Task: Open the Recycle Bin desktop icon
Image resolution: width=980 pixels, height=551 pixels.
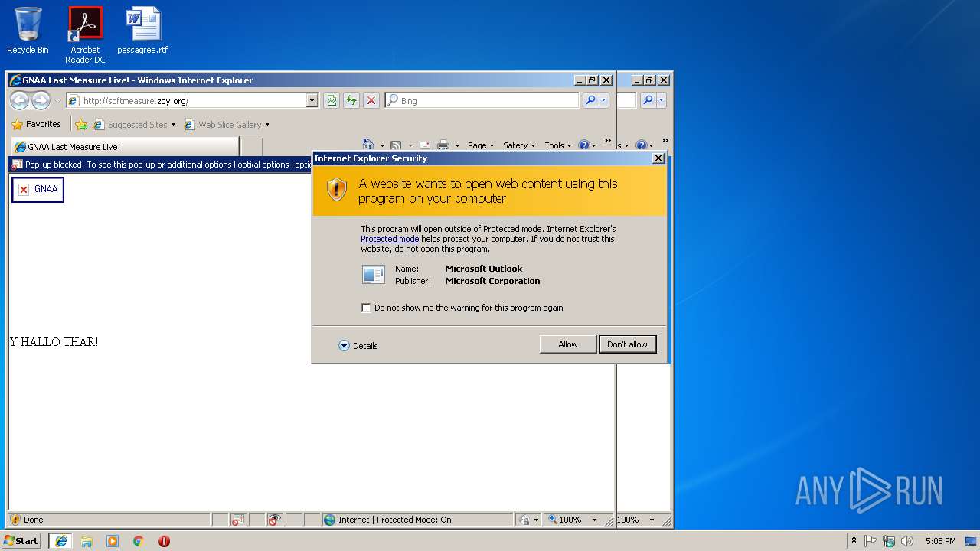Action: [x=28, y=31]
